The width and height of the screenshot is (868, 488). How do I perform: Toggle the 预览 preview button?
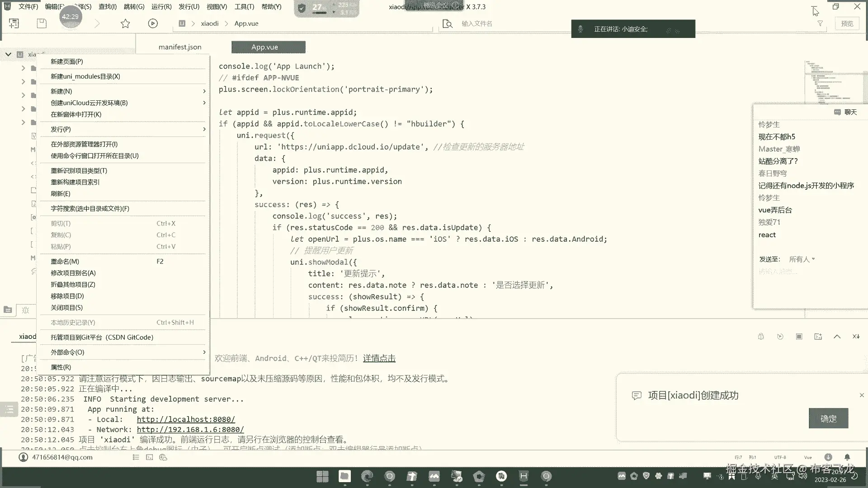point(847,23)
